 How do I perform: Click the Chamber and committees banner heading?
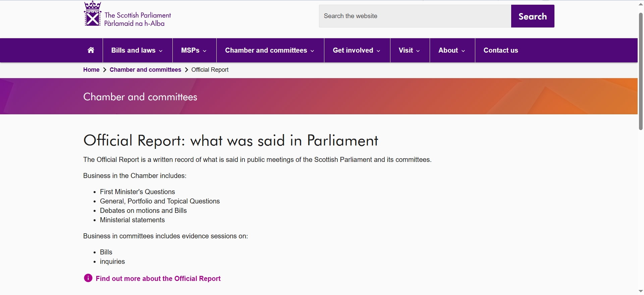coord(140,97)
